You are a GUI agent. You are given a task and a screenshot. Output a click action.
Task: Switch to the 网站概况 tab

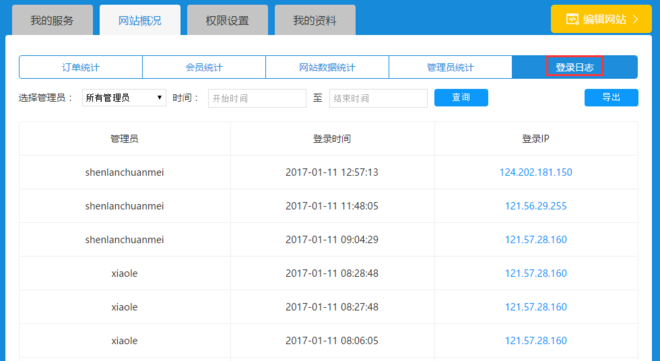click(140, 20)
